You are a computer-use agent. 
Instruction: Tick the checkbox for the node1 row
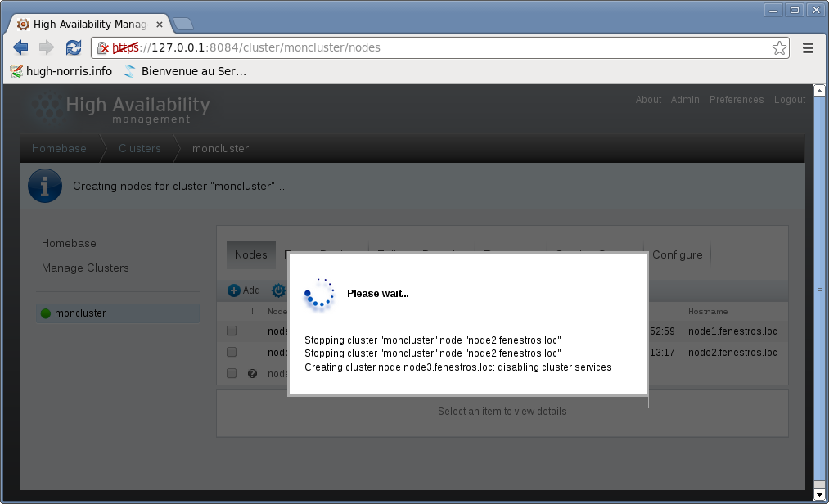(x=232, y=331)
